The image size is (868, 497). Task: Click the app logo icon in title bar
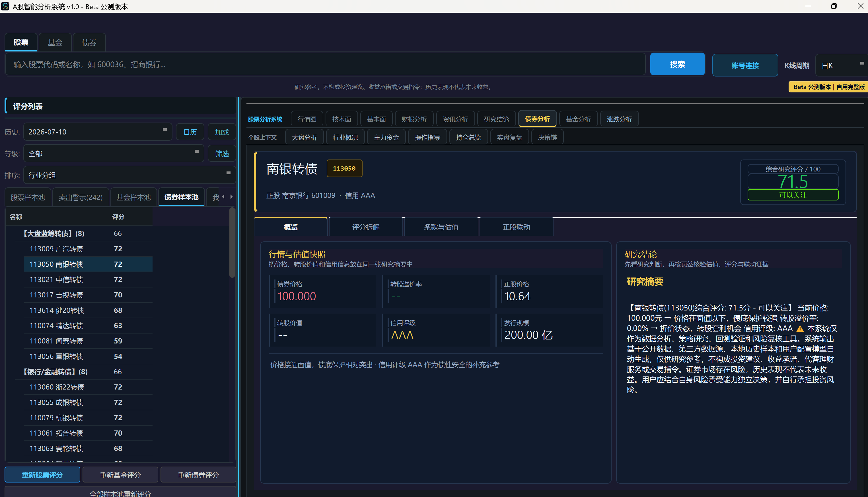coord(5,6)
